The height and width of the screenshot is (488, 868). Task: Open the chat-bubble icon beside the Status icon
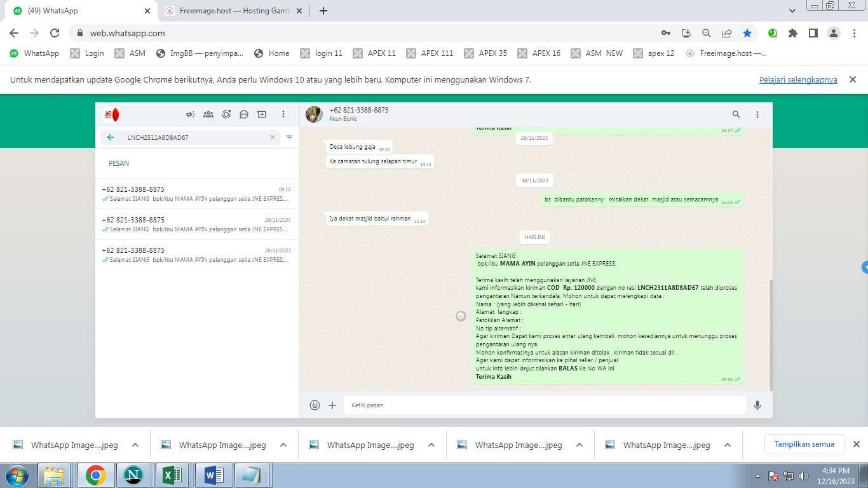point(244,114)
